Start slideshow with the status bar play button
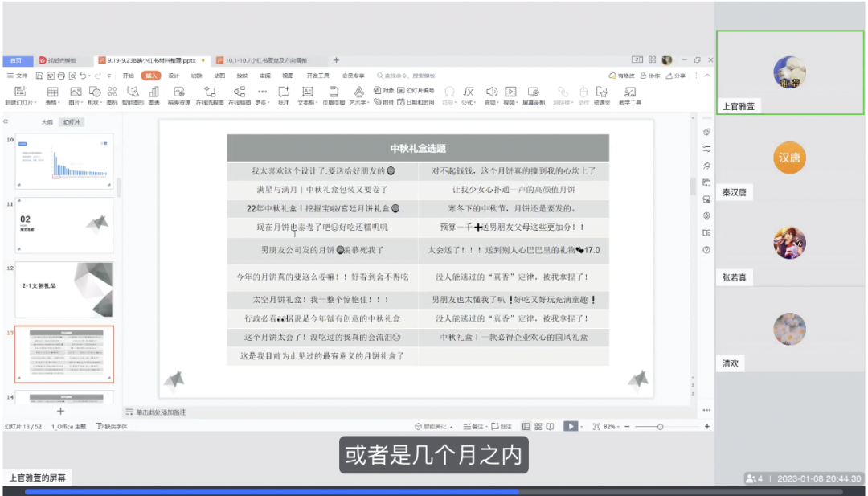The height and width of the screenshot is (496, 868). pyautogui.click(x=570, y=426)
